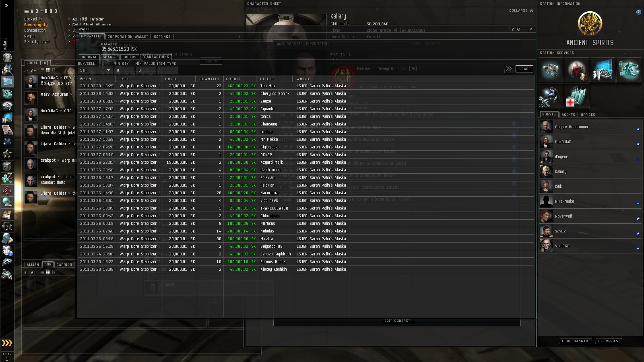The height and width of the screenshot is (362, 644).
Task: Increase Local chat font size with A+
Action: (33, 71)
